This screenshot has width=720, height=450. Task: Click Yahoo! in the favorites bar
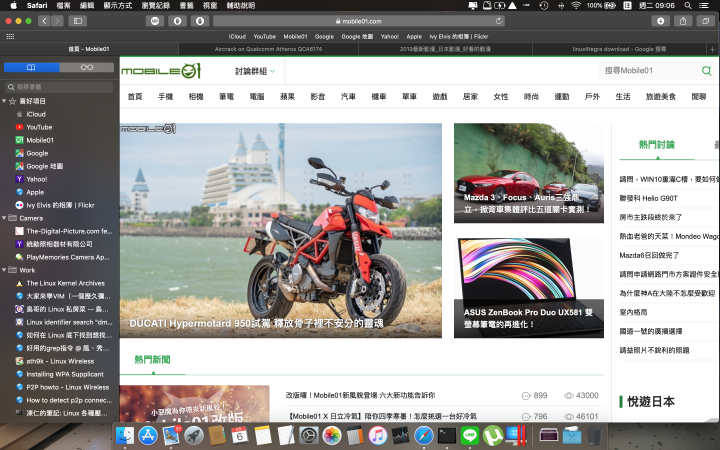click(x=389, y=36)
